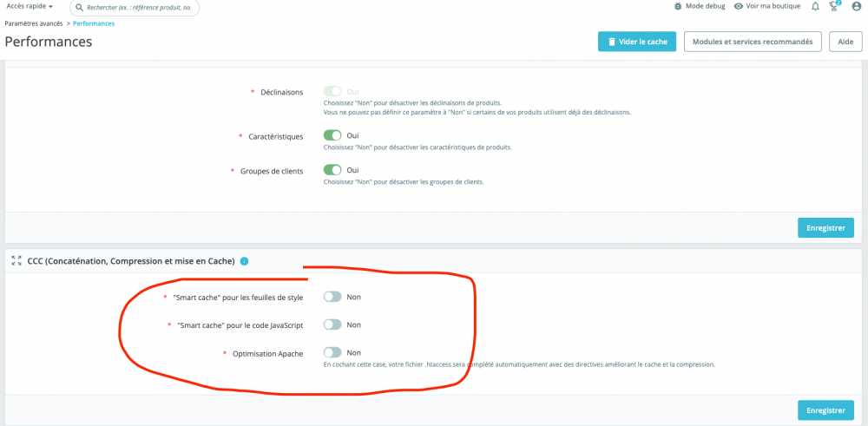This screenshot has height=426, width=868.
Task: Click the Aide button
Action: pyautogui.click(x=845, y=42)
